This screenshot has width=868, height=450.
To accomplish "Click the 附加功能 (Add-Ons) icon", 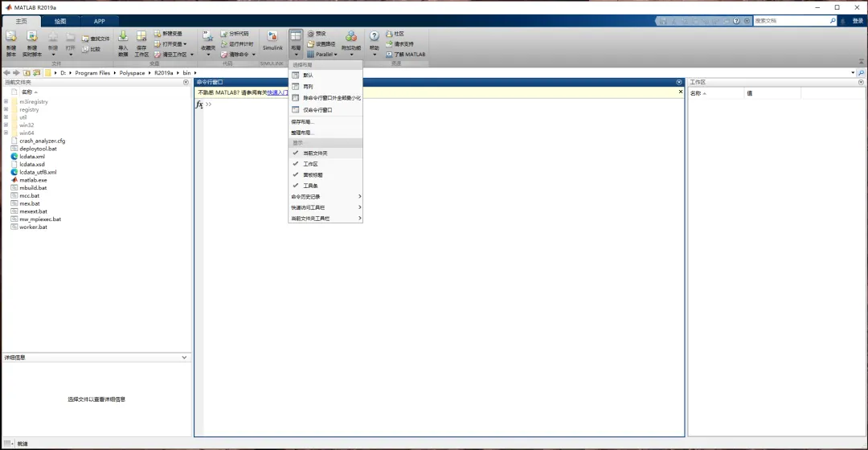I will [351, 37].
